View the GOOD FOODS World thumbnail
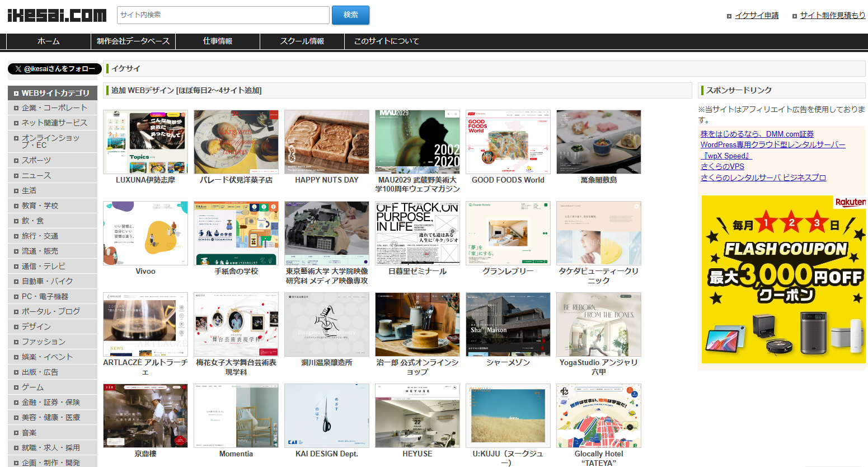Viewport: 868px width, 467px height. point(508,142)
